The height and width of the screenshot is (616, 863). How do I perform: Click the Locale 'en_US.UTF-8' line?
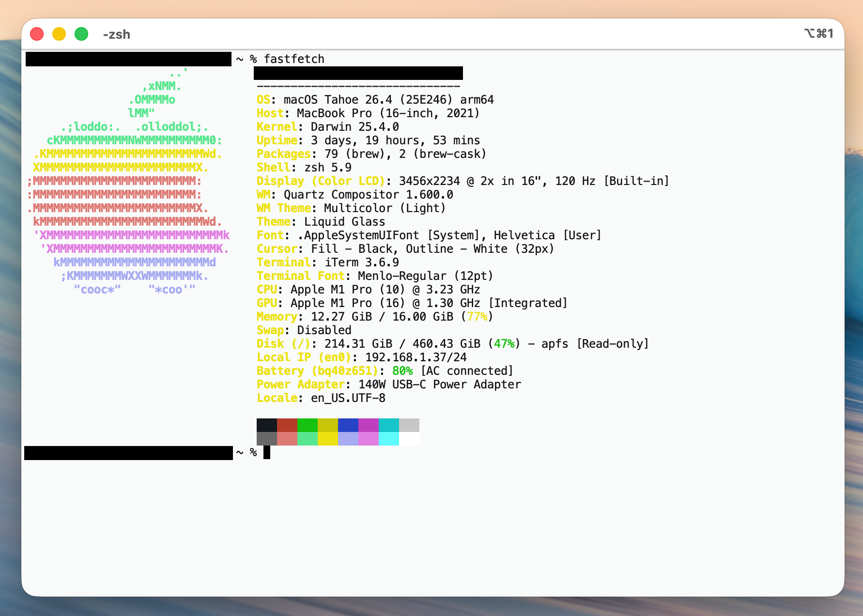click(x=321, y=398)
